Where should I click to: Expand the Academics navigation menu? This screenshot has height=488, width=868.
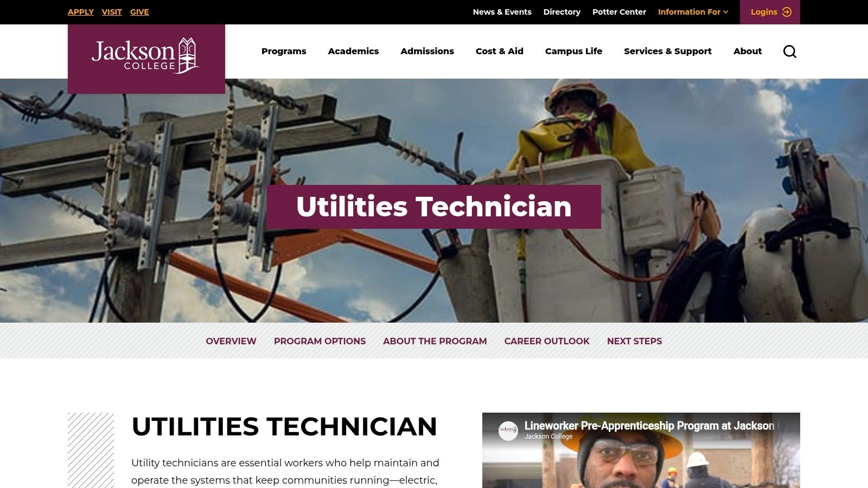353,51
